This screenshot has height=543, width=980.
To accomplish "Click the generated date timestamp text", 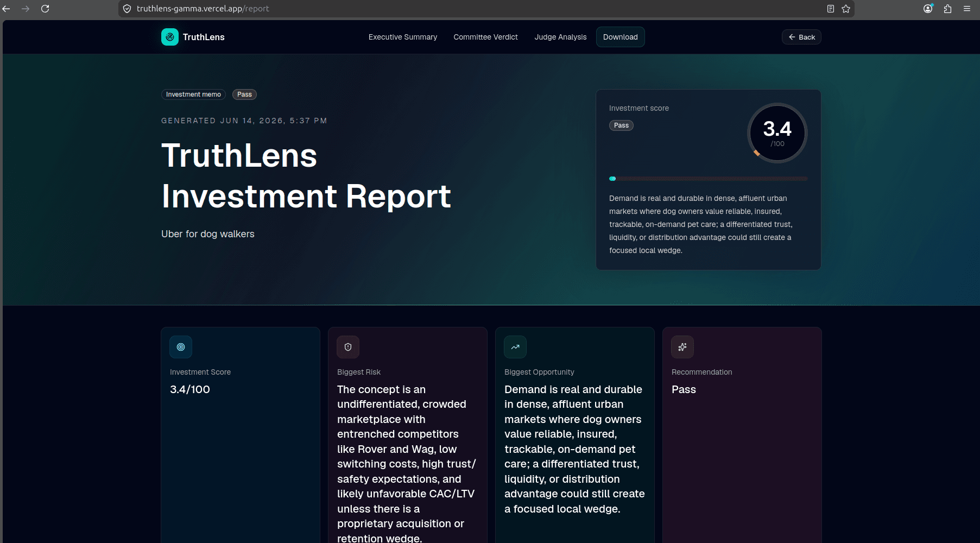I will click(244, 121).
